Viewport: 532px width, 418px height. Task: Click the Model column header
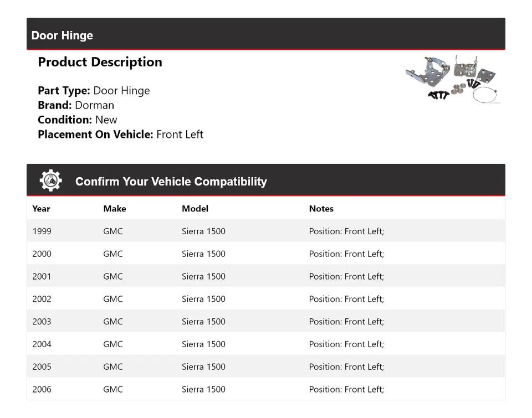[195, 209]
